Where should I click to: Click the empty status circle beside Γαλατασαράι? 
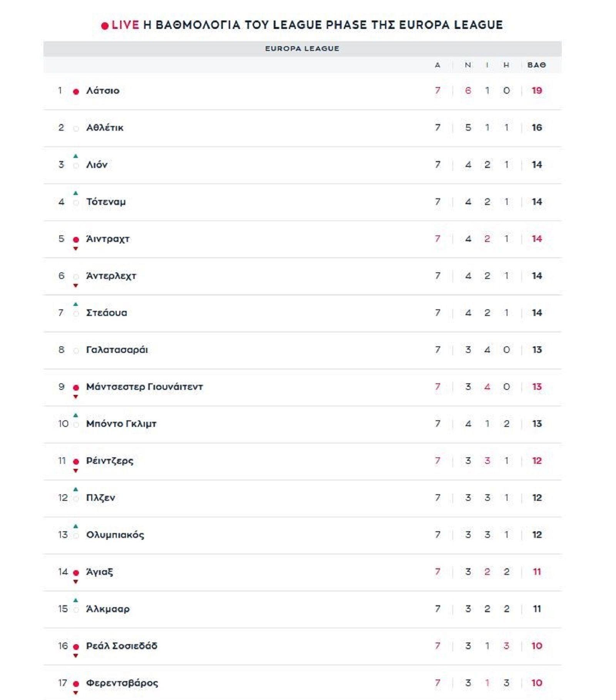[76, 351]
